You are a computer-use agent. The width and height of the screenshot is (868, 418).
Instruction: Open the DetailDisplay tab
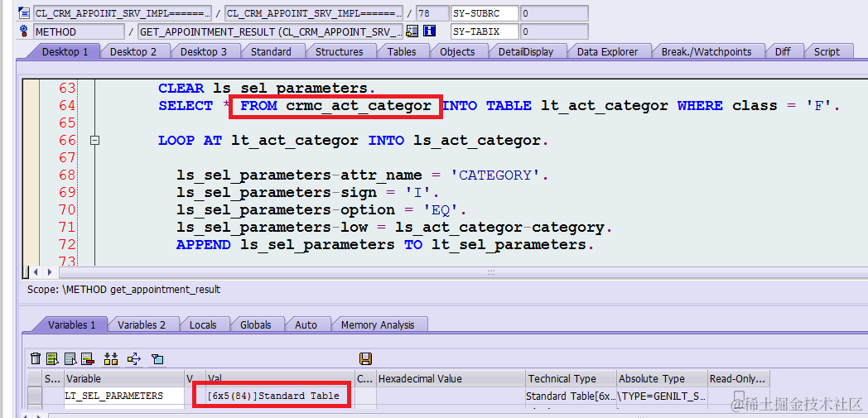[x=525, y=52]
